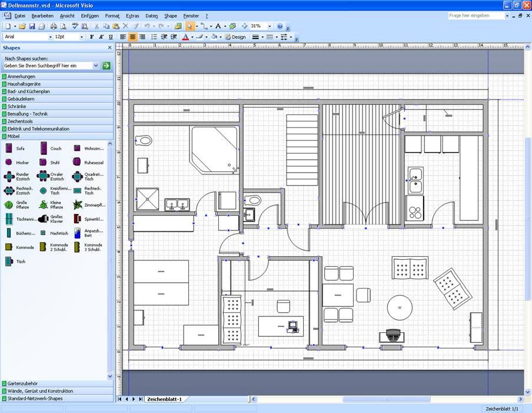Toggle underline formatting
Image resolution: width=532 pixels, height=413 pixels.
point(111,37)
